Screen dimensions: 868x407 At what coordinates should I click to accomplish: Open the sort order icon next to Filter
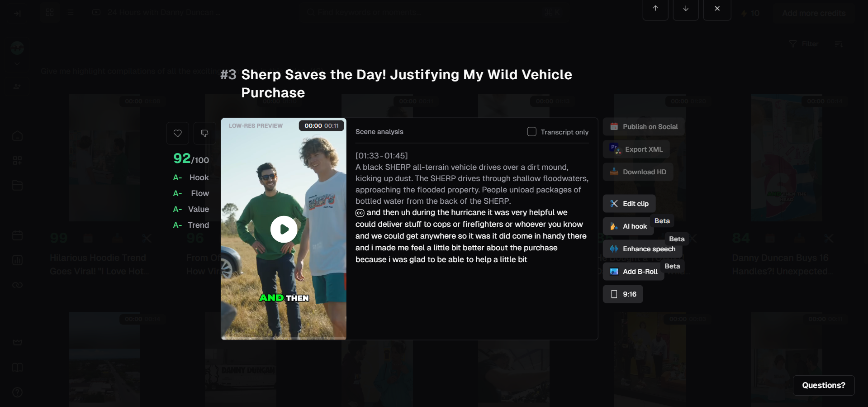(x=839, y=44)
